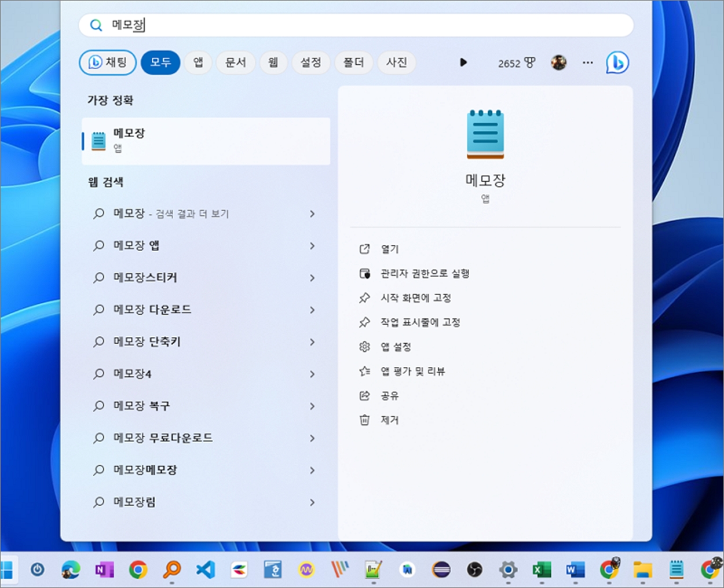Expand chevron for '메모장 단축키' suggestion

[312, 342]
